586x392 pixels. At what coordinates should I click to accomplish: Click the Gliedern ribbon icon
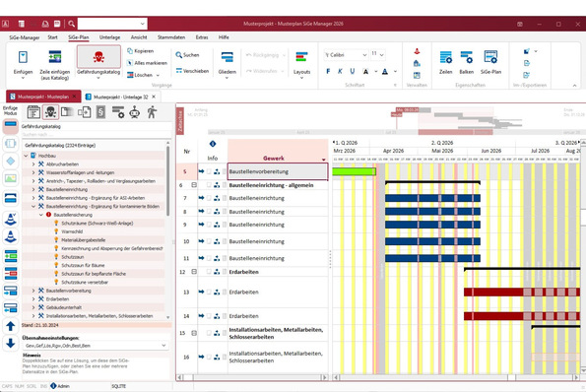pos(227,57)
